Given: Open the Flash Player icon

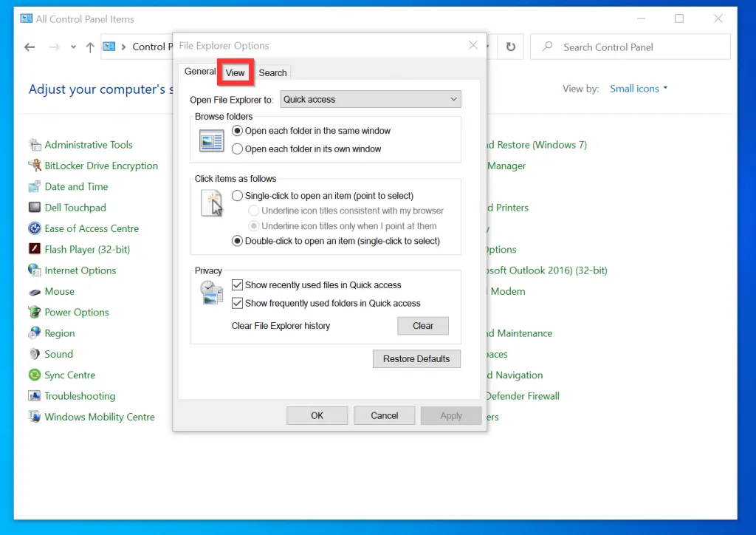Looking at the screenshot, I should point(34,250).
